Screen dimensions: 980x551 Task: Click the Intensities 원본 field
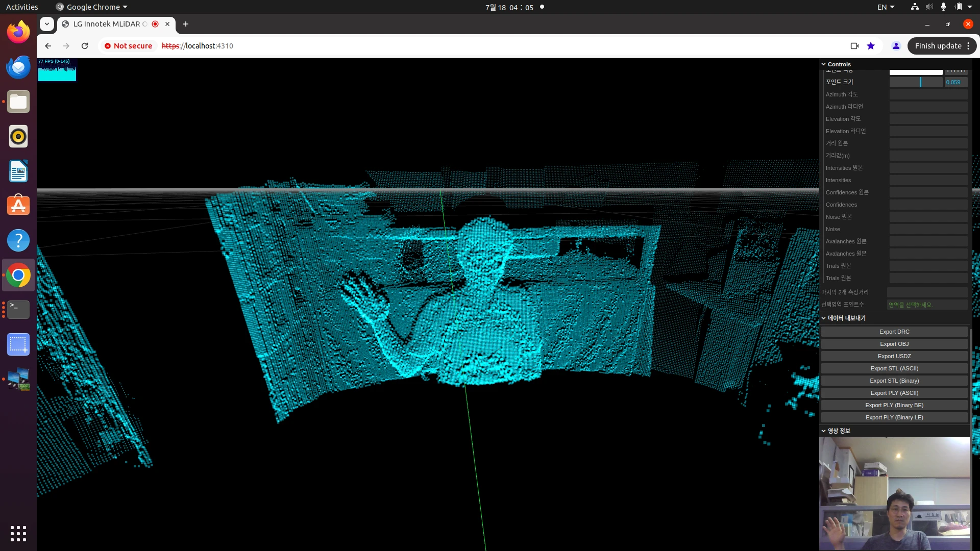pos(928,168)
